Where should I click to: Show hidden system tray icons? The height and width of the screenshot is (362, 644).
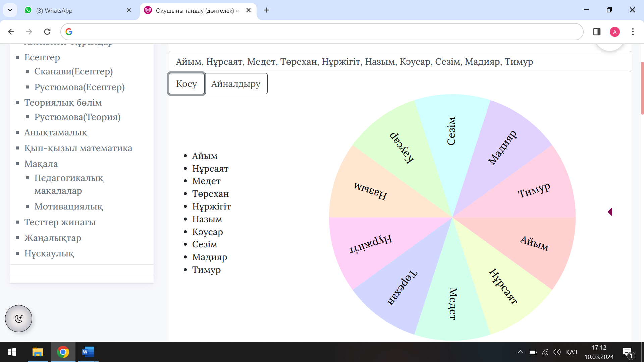point(520,352)
